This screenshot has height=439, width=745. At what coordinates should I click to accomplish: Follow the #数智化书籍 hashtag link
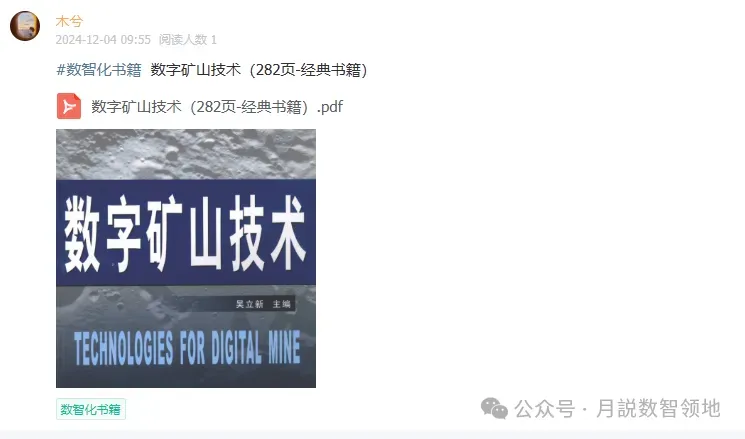(99, 70)
